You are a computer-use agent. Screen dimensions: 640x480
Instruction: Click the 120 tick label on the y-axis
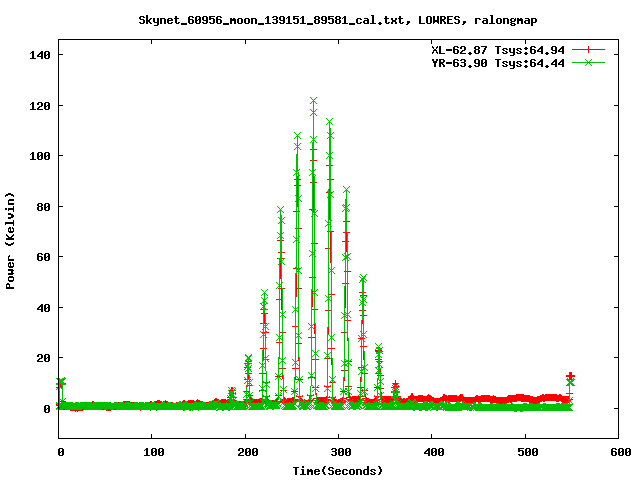tap(40, 105)
